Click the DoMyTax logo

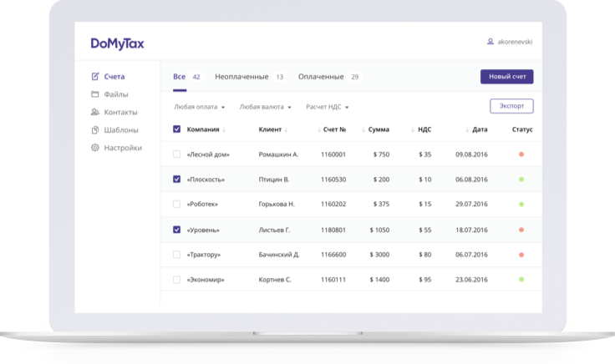pyautogui.click(x=117, y=43)
